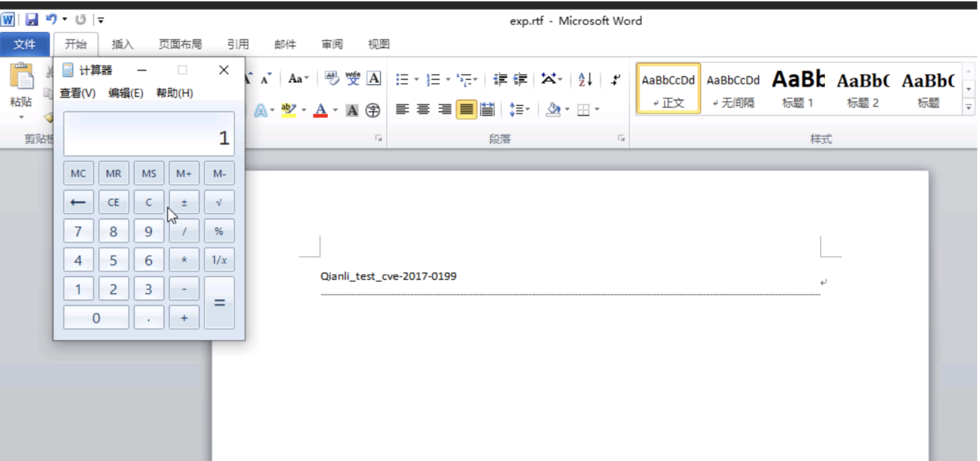Click the Qianli_test_cve-2017-0199 text line

(388, 276)
